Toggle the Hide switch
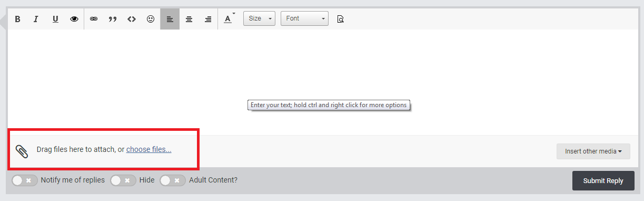Image resolution: width=644 pixels, height=201 pixels. tap(123, 180)
